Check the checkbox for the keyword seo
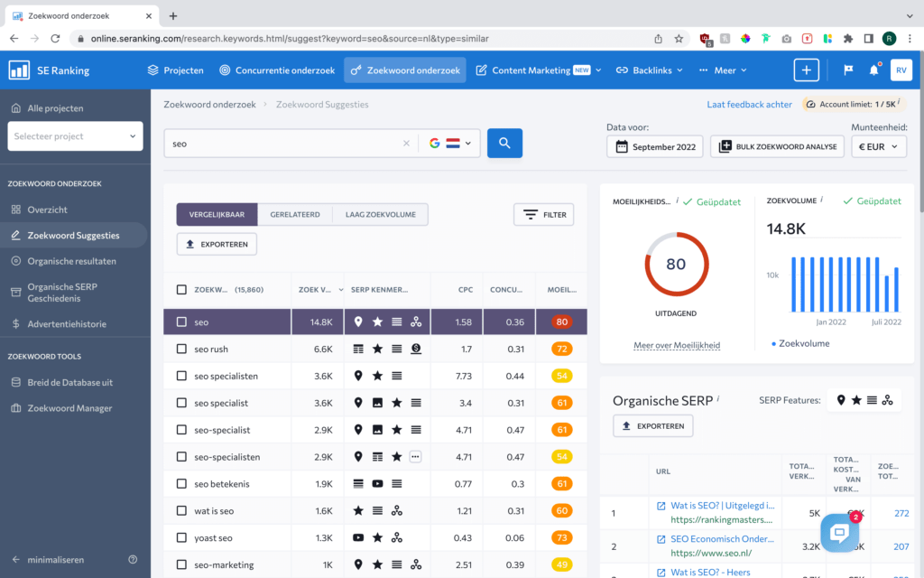The image size is (924, 578). [x=180, y=321]
